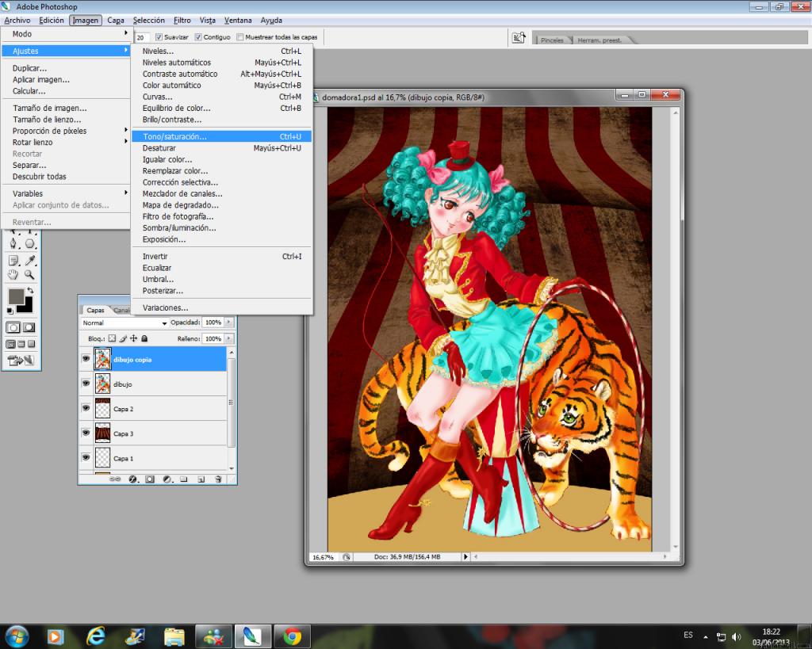Screen dimensions: 812x649
Task: Open blending mode Normal dropdown
Action: click(x=124, y=323)
